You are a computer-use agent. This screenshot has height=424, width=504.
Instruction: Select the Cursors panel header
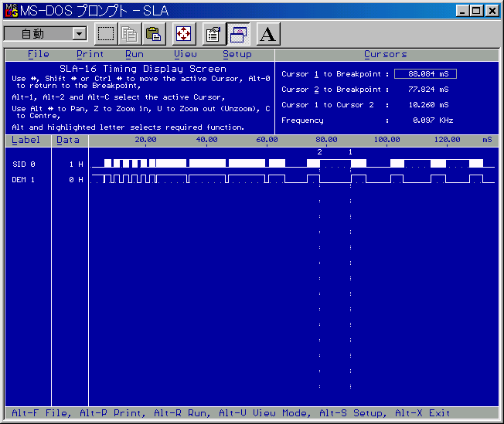(385, 54)
